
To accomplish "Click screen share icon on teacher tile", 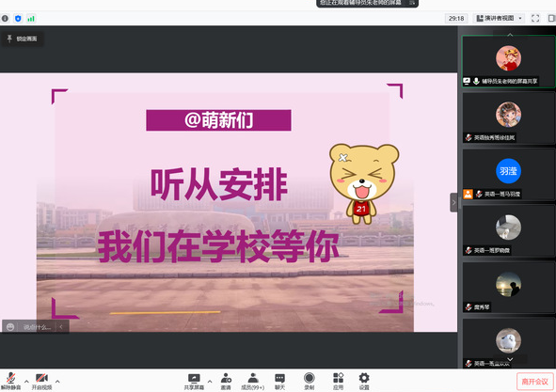I will tap(467, 81).
